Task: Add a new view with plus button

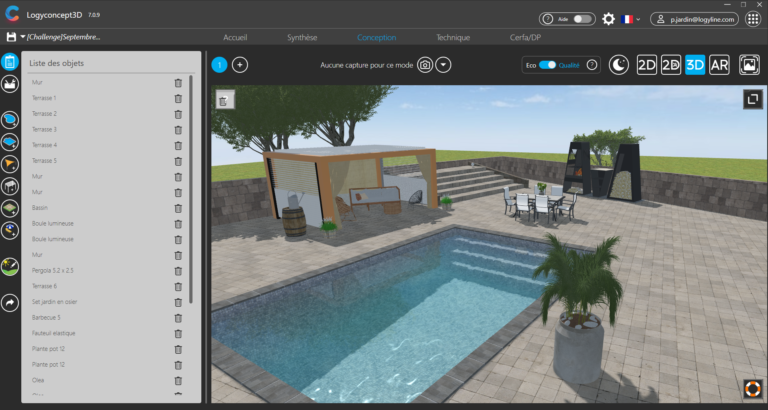Action: [240, 65]
